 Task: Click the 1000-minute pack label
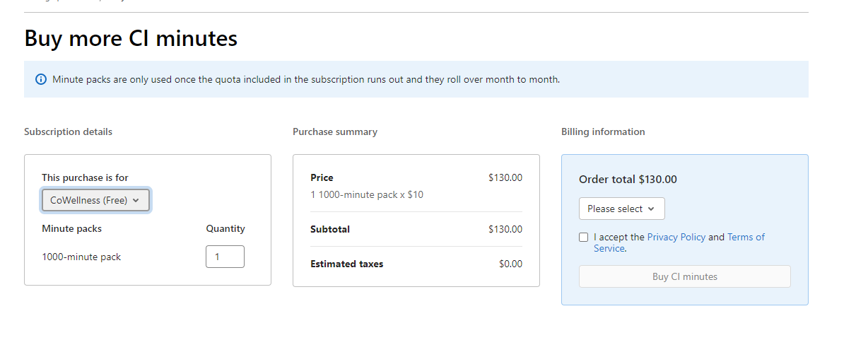point(81,257)
